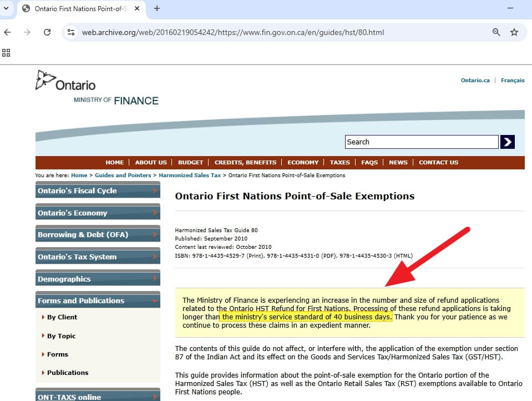Open the Publications sub-item

[68, 373]
